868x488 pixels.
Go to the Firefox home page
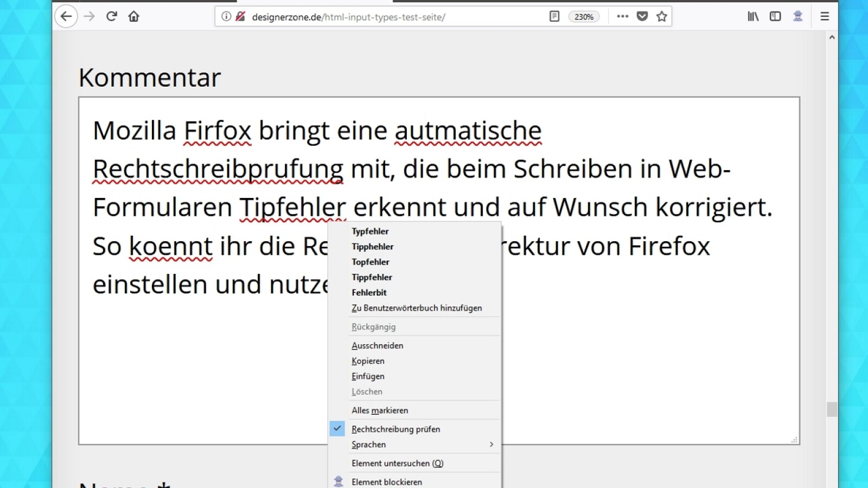[133, 16]
